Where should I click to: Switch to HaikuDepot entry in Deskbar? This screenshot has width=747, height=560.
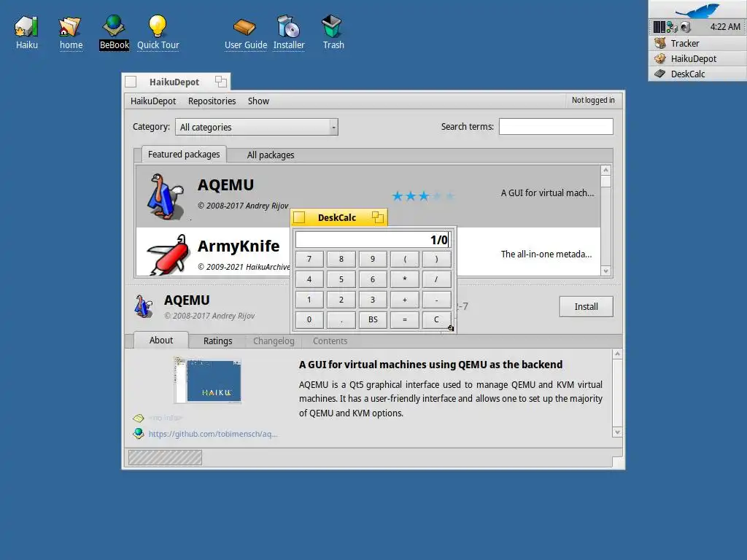(697, 58)
